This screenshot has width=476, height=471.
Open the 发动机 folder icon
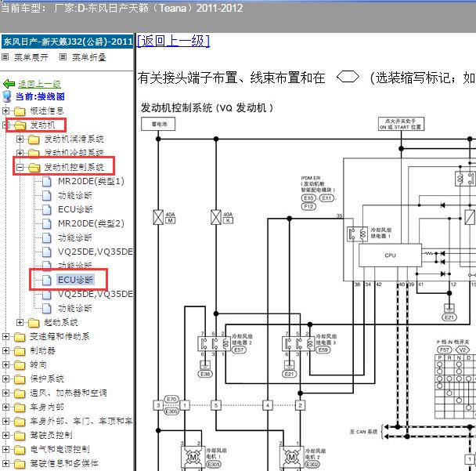(20, 125)
